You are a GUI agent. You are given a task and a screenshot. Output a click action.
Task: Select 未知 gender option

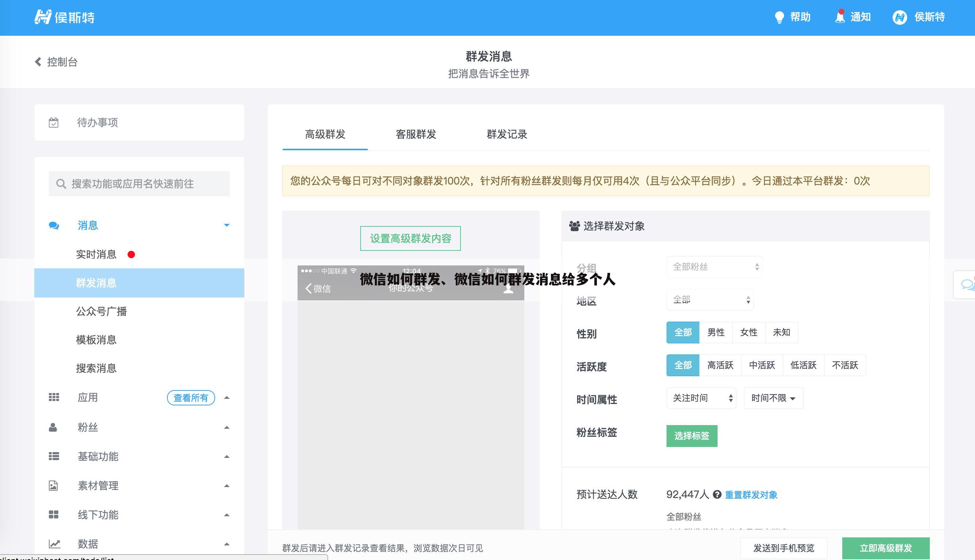pyautogui.click(x=781, y=332)
